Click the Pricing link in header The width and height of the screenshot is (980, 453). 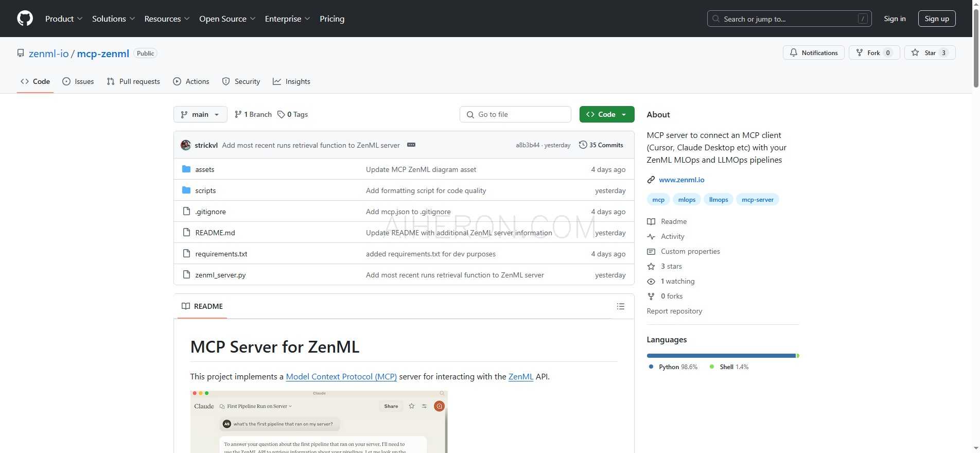(332, 19)
